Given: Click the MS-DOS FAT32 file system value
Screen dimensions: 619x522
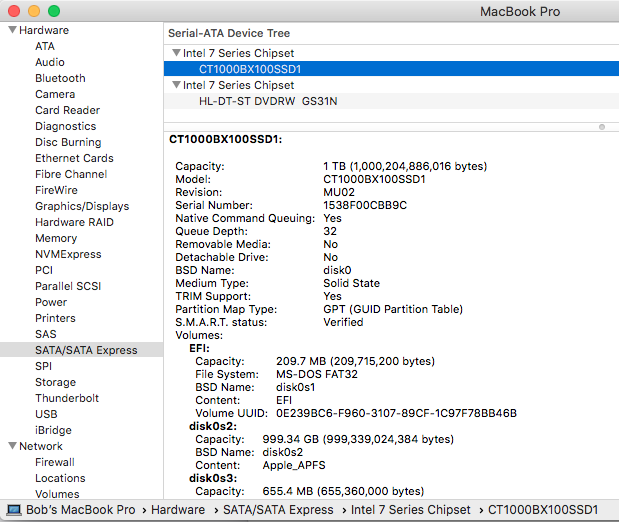Looking at the screenshot, I should (317, 374).
